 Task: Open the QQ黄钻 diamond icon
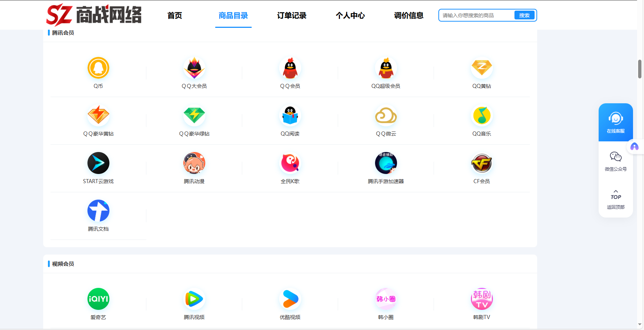(482, 68)
